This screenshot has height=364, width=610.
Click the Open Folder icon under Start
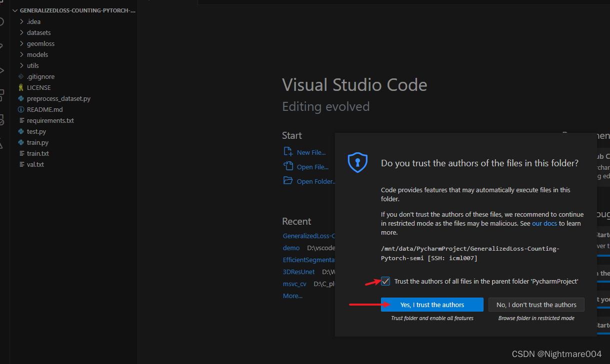click(287, 181)
